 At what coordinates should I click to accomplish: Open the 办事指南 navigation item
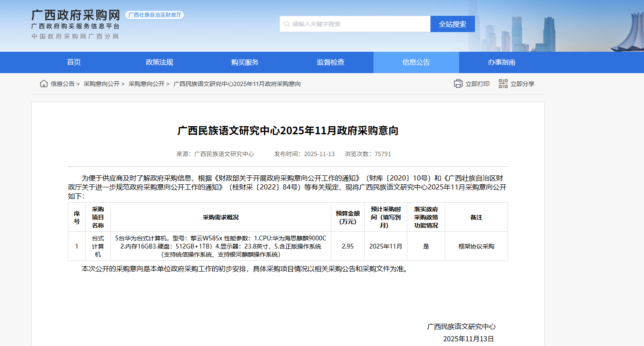pos(502,62)
